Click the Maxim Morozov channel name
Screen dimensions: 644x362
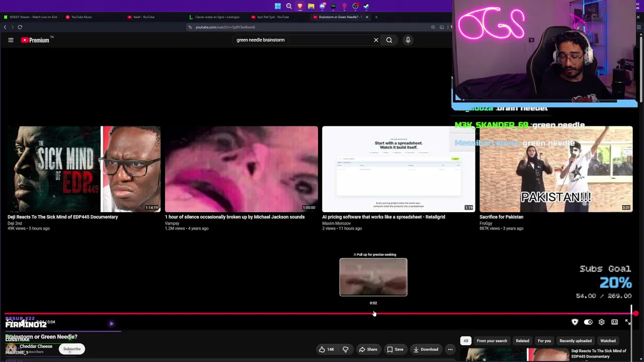tap(336, 223)
